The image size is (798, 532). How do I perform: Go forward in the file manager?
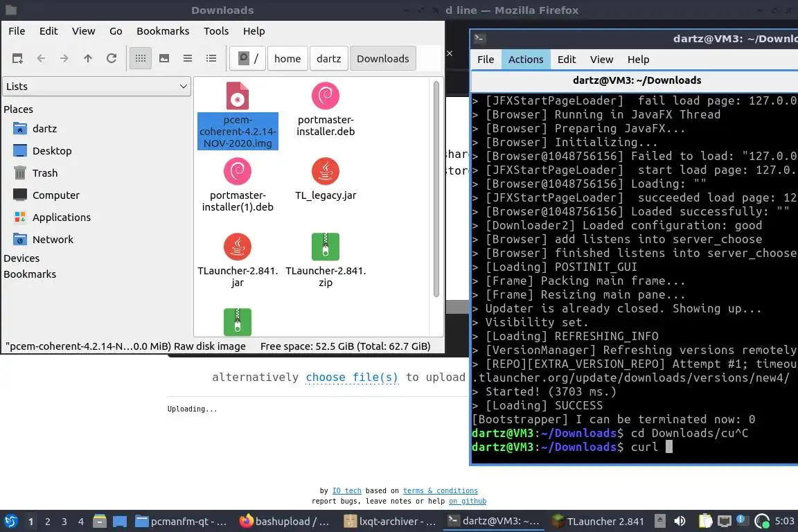click(64, 59)
